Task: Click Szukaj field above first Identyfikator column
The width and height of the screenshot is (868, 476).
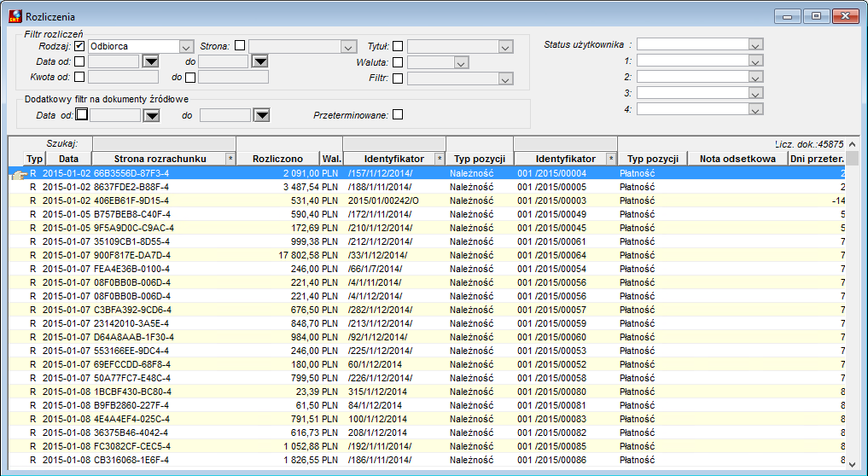Action: point(394,144)
